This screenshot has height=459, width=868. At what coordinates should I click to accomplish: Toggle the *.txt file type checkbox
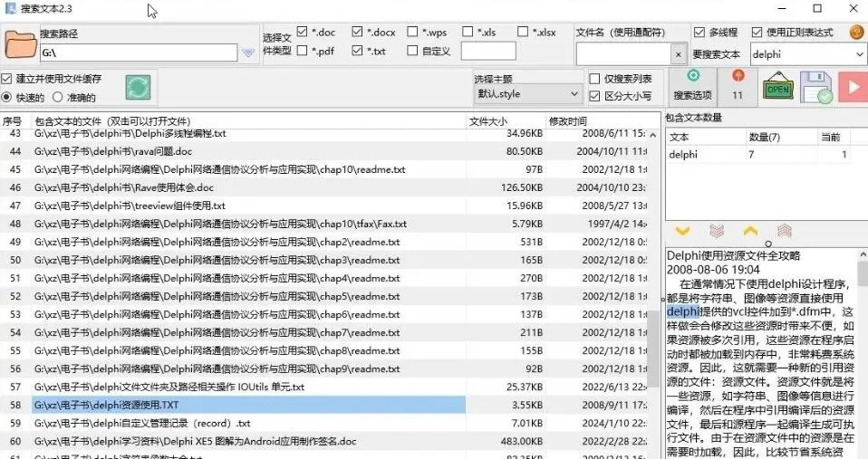tap(357, 51)
